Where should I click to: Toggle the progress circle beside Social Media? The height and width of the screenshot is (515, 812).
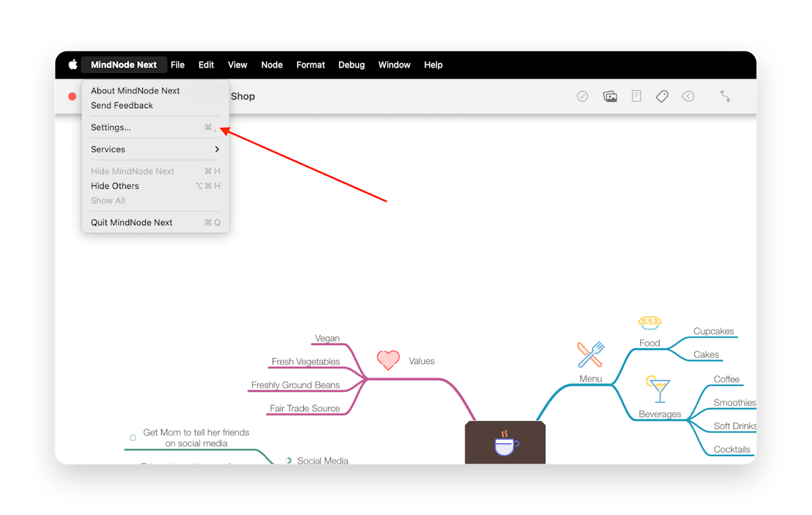pyautogui.click(x=288, y=461)
